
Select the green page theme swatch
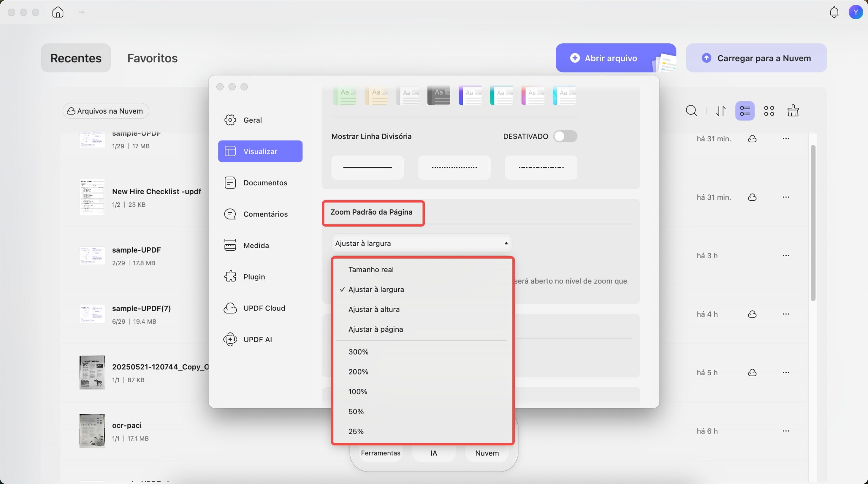[345, 96]
